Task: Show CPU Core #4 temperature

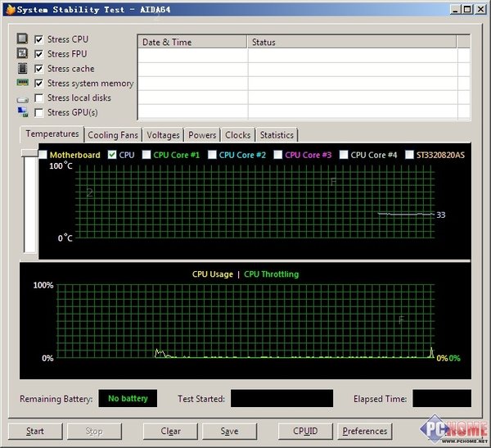Action: [344, 155]
